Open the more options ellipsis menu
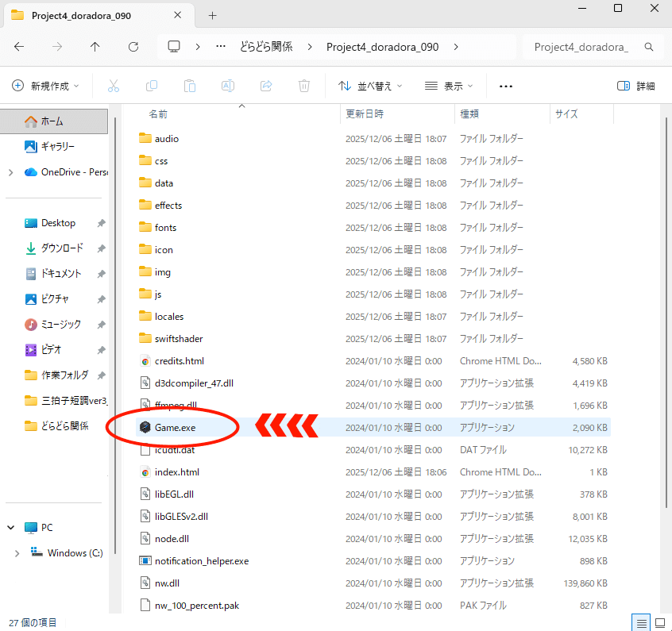Viewport: 672px width, 631px height. click(505, 86)
